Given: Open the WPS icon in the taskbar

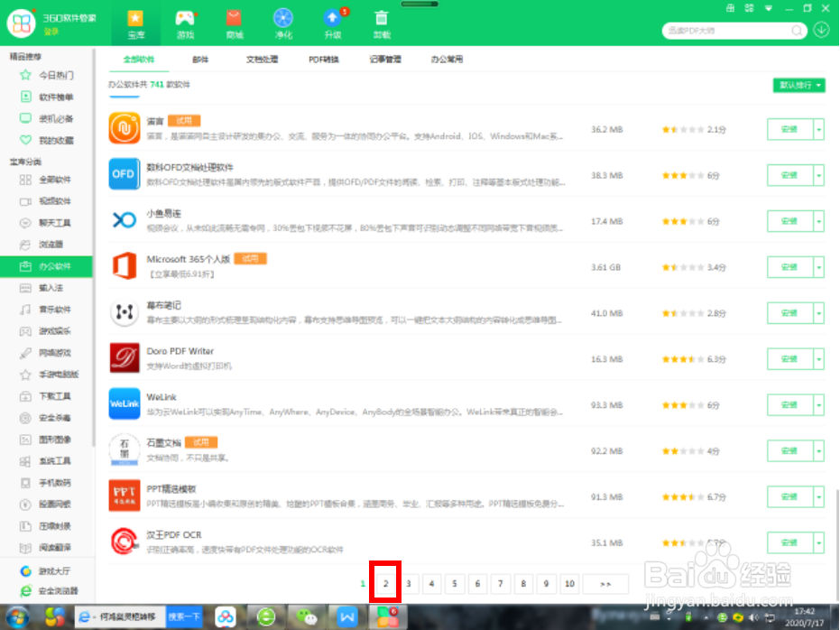Looking at the screenshot, I should pos(346,617).
